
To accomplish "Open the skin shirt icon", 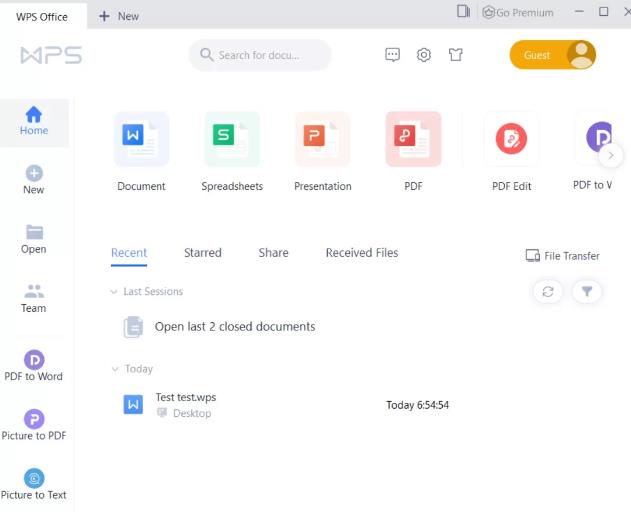I will pyautogui.click(x=456, y=54).
